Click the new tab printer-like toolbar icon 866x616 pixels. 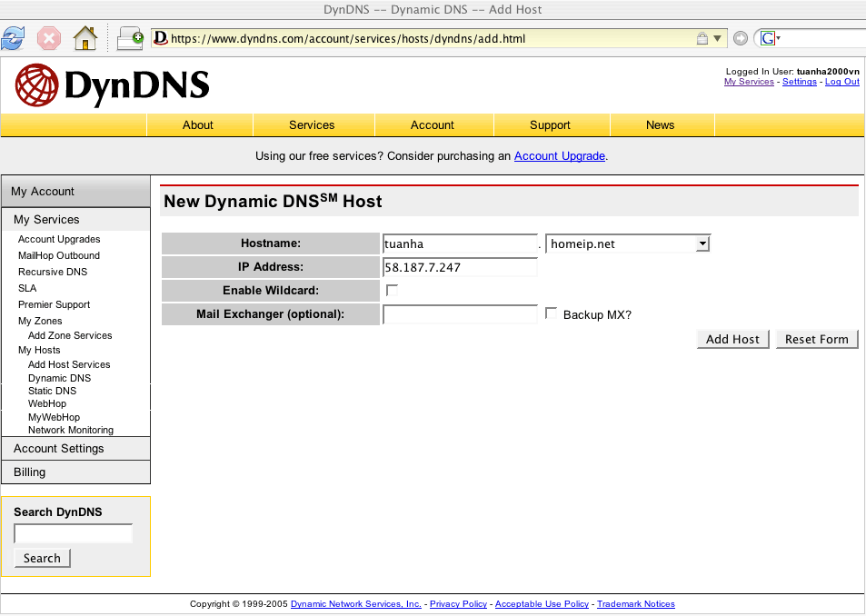[x=130, y=39]
